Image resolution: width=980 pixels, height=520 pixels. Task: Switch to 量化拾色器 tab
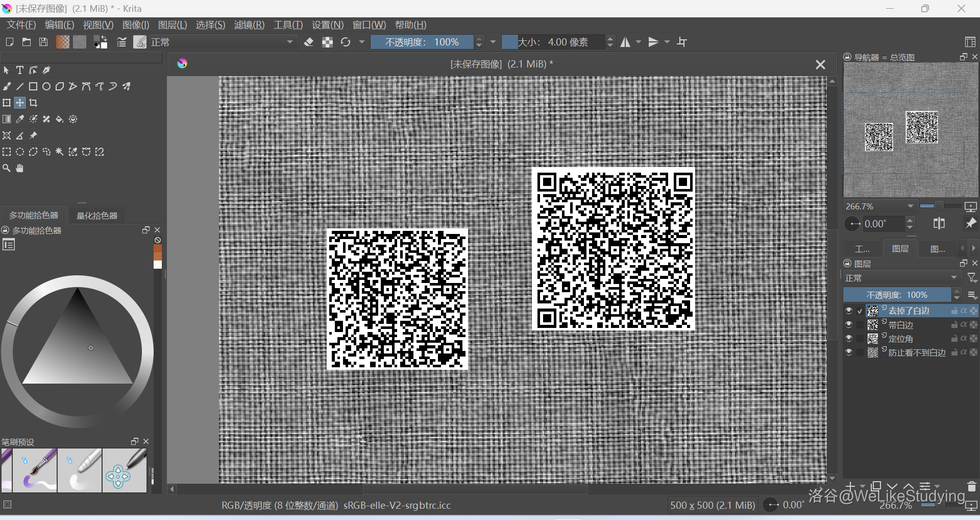click(97, 216)
